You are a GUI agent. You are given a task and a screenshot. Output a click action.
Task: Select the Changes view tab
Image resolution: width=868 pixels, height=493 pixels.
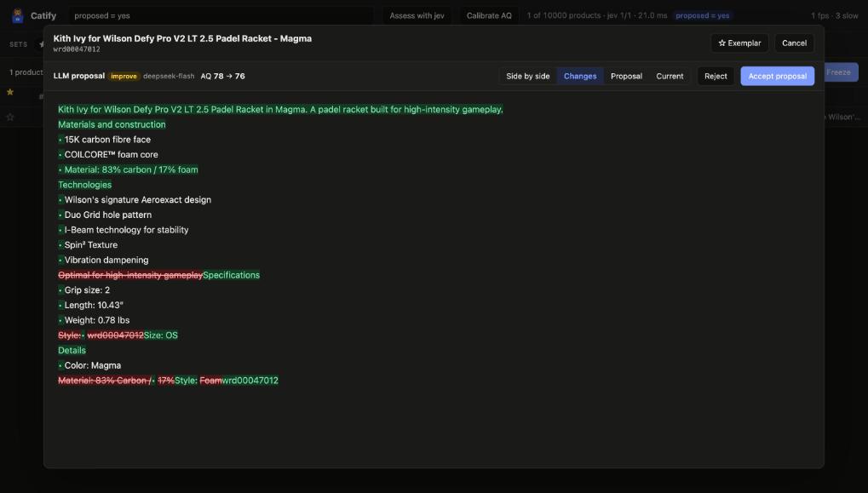[x=579, y=76]
